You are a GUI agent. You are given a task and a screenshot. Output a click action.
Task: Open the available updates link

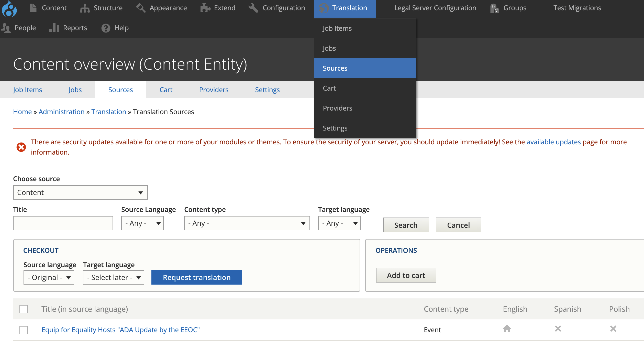[x=554, y=142]
